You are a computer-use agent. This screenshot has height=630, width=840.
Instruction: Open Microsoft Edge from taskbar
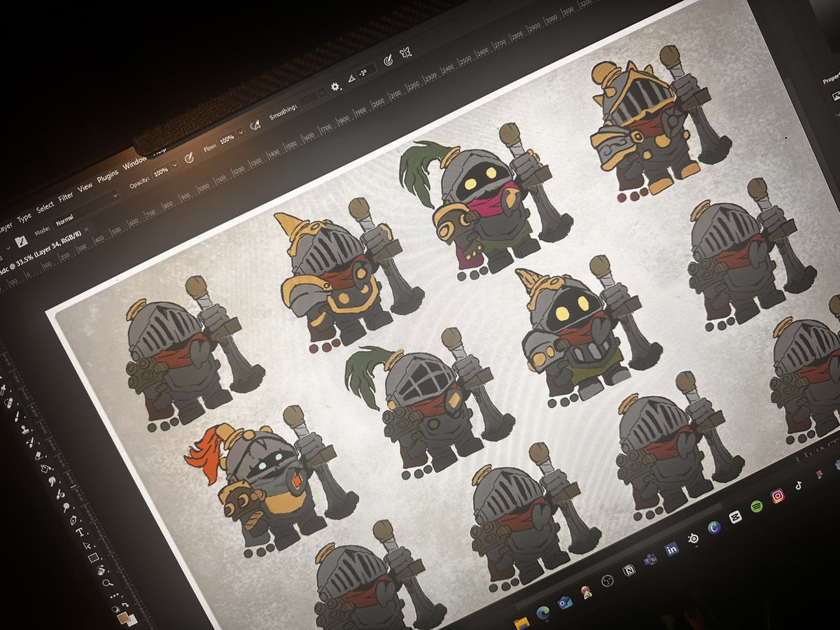[543, 612]
